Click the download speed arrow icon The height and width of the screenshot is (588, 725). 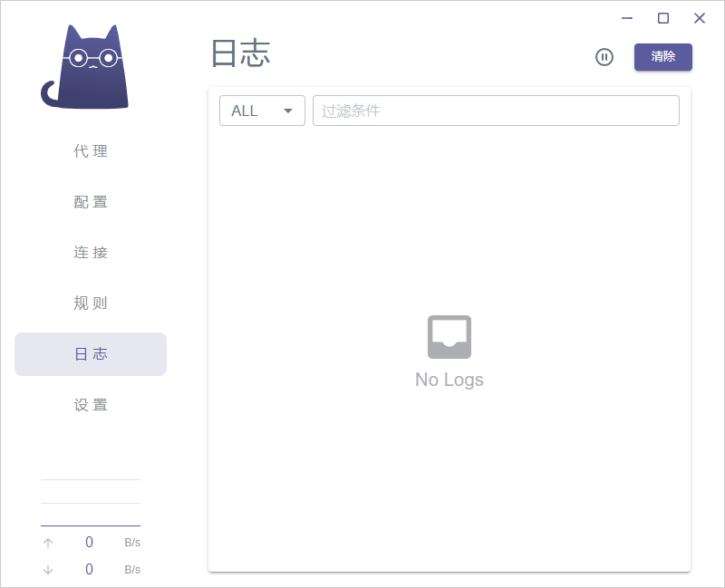[47, 569]
